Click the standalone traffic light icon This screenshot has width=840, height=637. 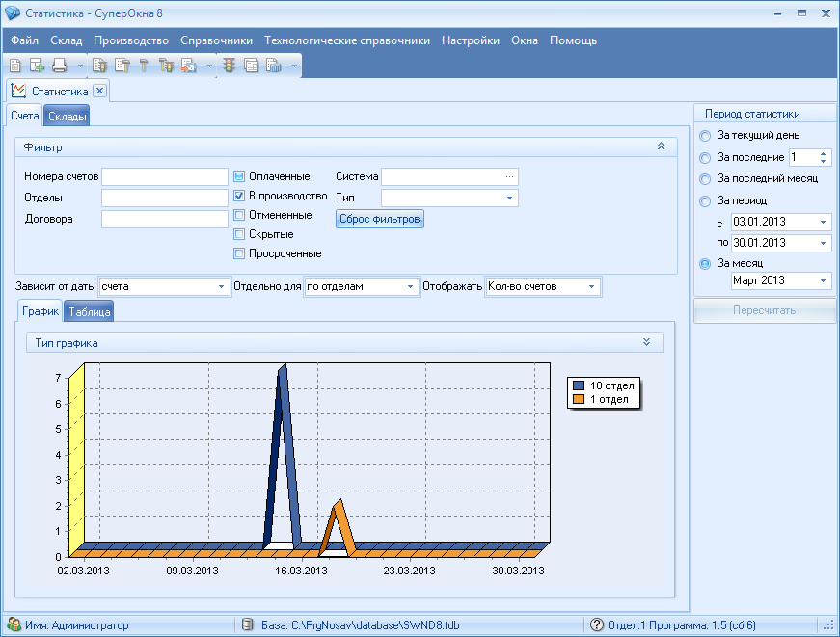[x=230, y=66]
